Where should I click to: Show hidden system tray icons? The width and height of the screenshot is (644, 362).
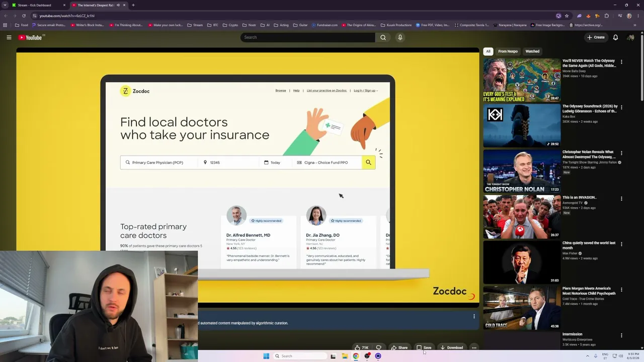[x=587, y=356]
